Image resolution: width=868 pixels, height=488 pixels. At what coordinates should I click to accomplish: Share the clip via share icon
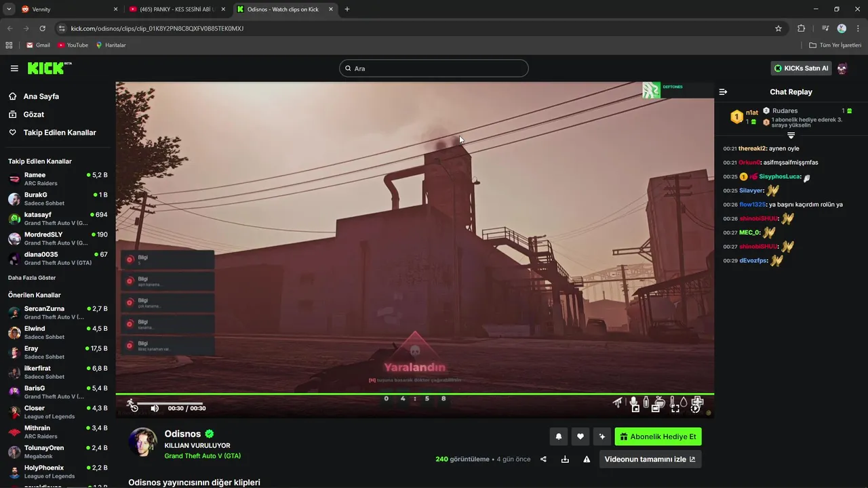tap(543, 460)
